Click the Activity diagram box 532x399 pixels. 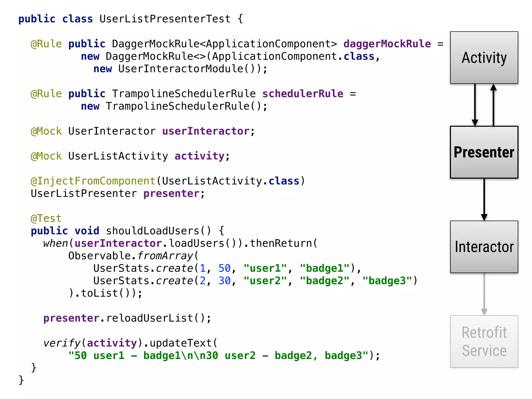(484, 57)
